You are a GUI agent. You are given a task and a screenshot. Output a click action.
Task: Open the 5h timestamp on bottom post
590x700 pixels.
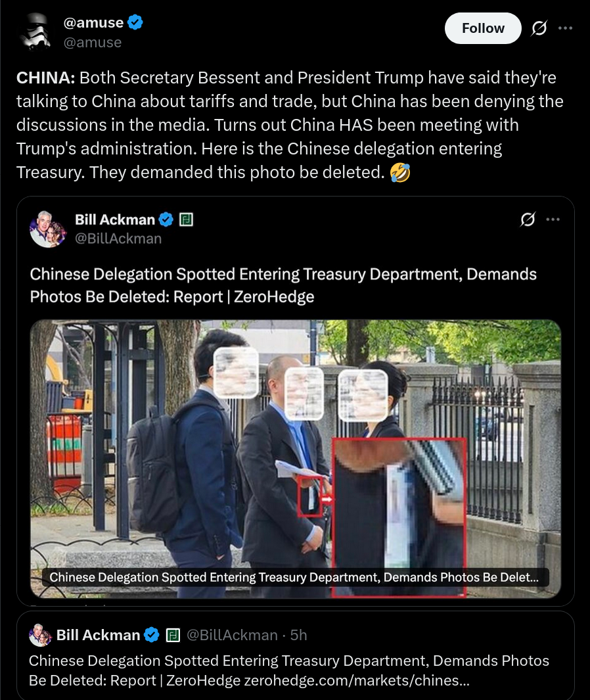click(x=298, y=635)
